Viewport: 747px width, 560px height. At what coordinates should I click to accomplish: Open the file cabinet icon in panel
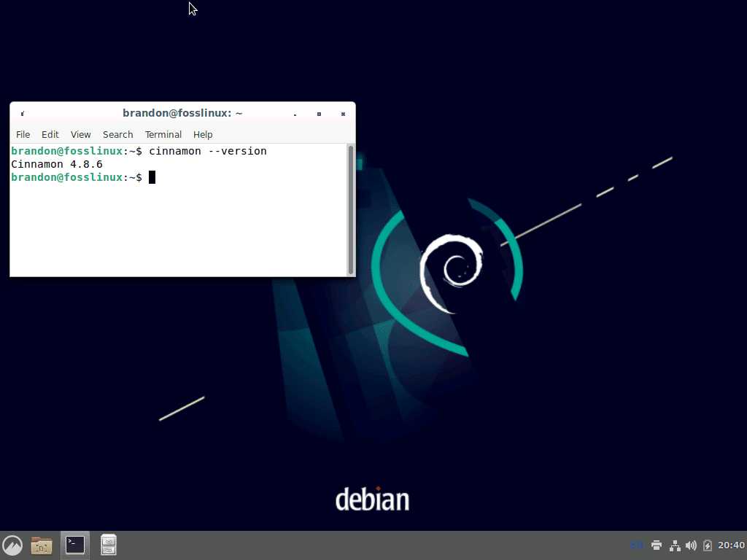coord(109,545)
